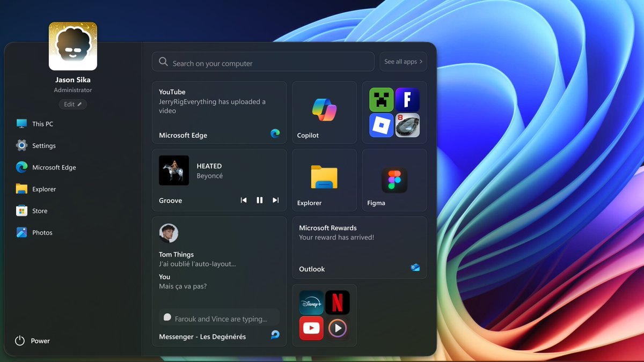Click Edit under the profile name
Screen dimensions: 644x362
click(x=73, y=104)
